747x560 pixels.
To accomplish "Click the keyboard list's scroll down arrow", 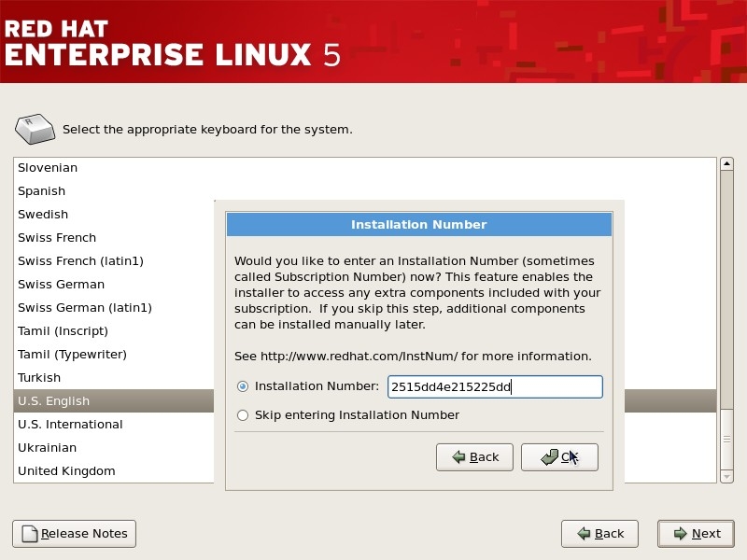I will [726, 476].
